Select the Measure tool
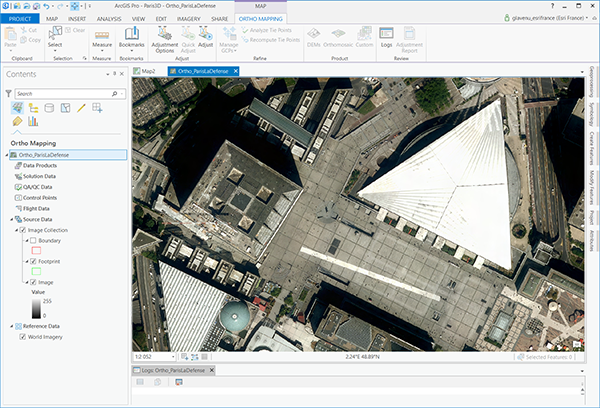 [102, 41]
